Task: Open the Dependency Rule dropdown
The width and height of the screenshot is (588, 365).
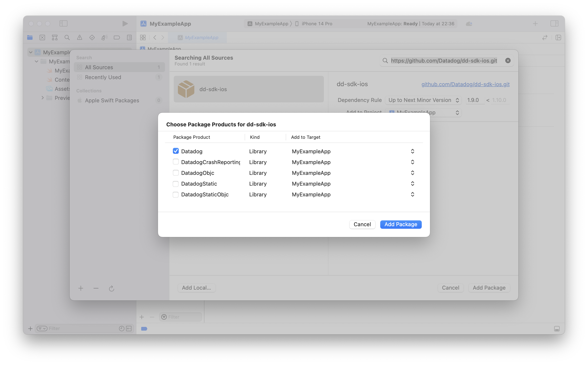Action: [x=423, y=100]
